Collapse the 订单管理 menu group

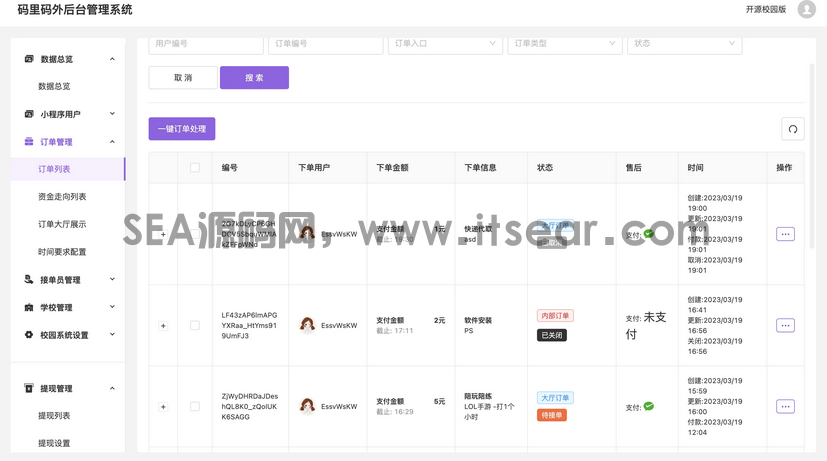pyautogui.click(x=112, y=141)
